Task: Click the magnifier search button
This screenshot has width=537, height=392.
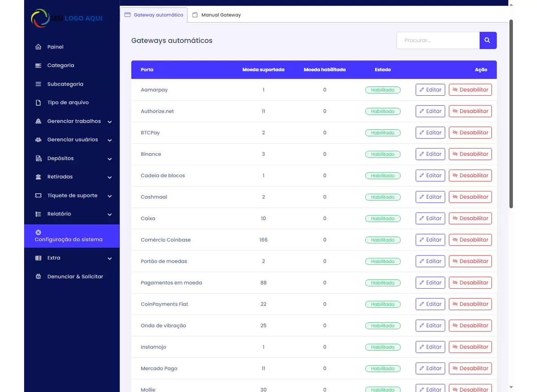Action: pos(488,40)
